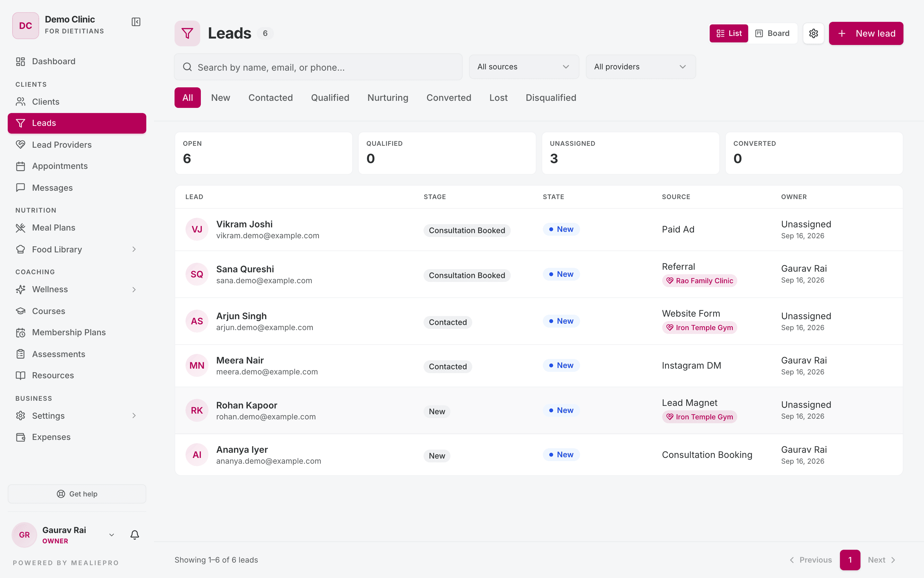
Task: Go to the Clients page
Action: 77,102
